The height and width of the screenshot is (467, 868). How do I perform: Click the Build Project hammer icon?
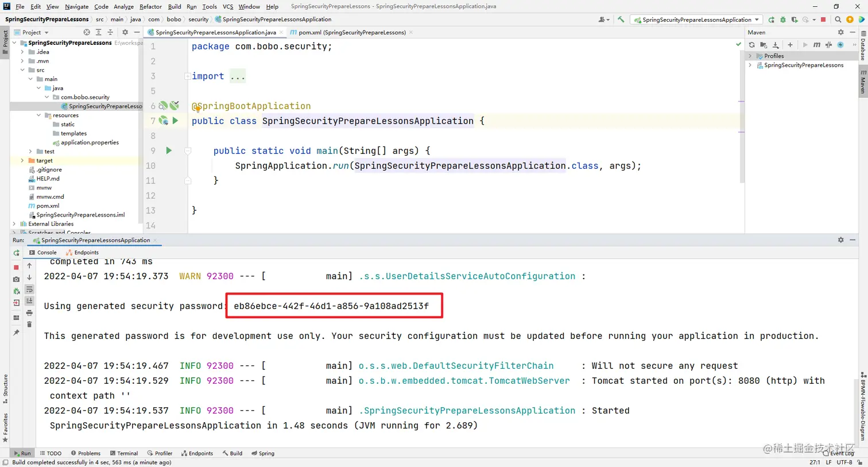pos(621,20)
